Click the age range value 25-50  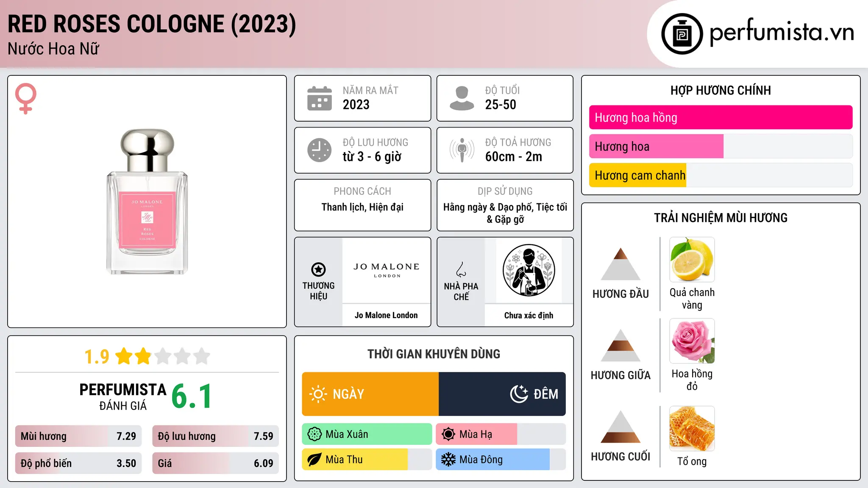click(x=501, y=105)
